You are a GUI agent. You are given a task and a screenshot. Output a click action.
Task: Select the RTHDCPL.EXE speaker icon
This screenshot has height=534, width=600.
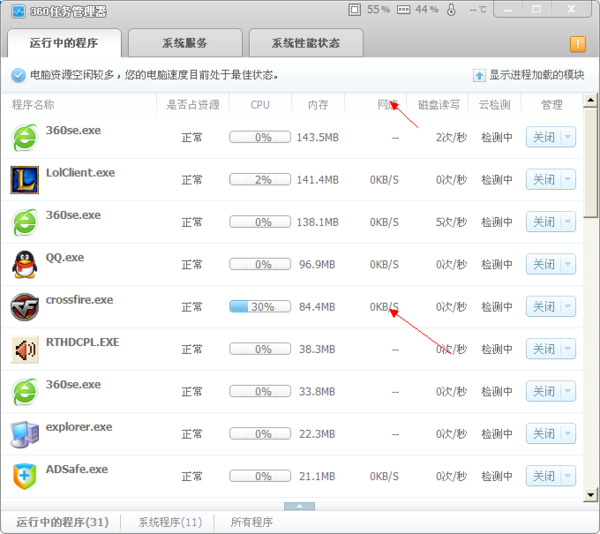25,349
